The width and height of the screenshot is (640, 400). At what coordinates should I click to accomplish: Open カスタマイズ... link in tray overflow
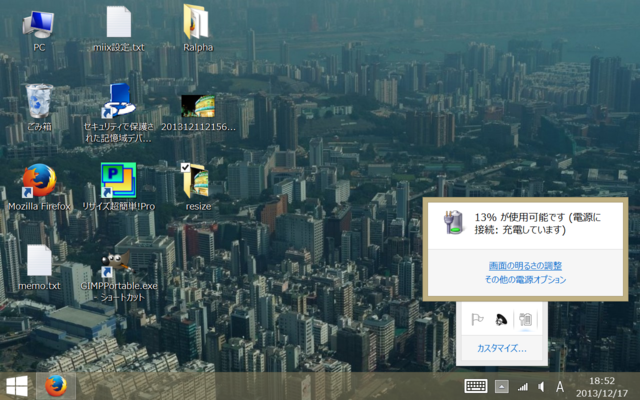502,349
